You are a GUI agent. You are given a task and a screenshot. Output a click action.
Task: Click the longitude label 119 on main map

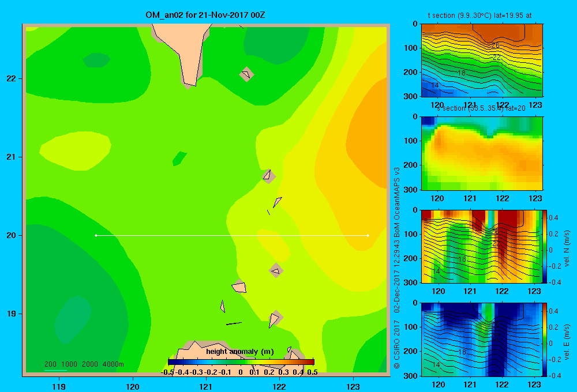click(x=59, y=386)
